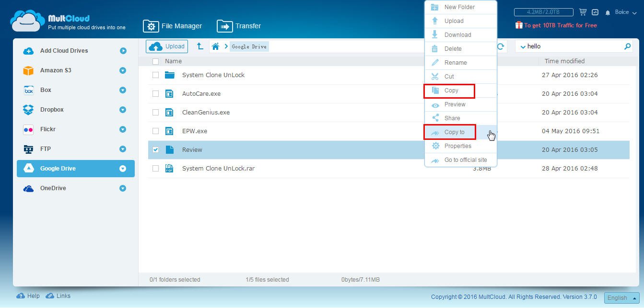Click the Dropbox icon in sidebar
The width and height of the screenshot is (644, 308).
point(28,110)
